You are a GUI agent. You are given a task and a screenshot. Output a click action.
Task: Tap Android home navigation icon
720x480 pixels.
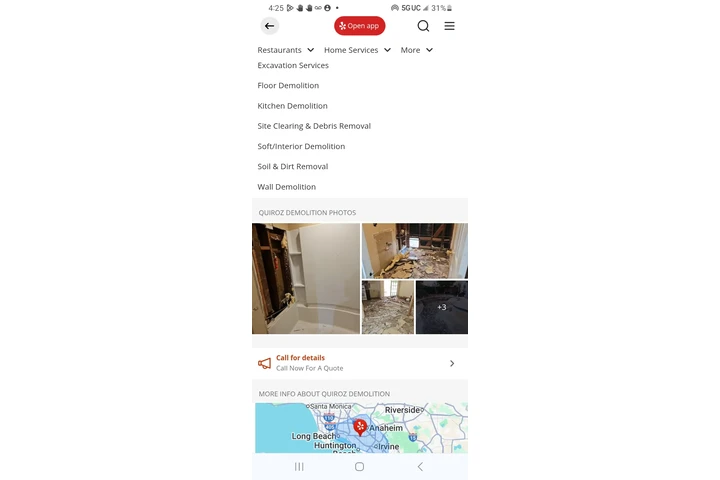tap(360, 467)
